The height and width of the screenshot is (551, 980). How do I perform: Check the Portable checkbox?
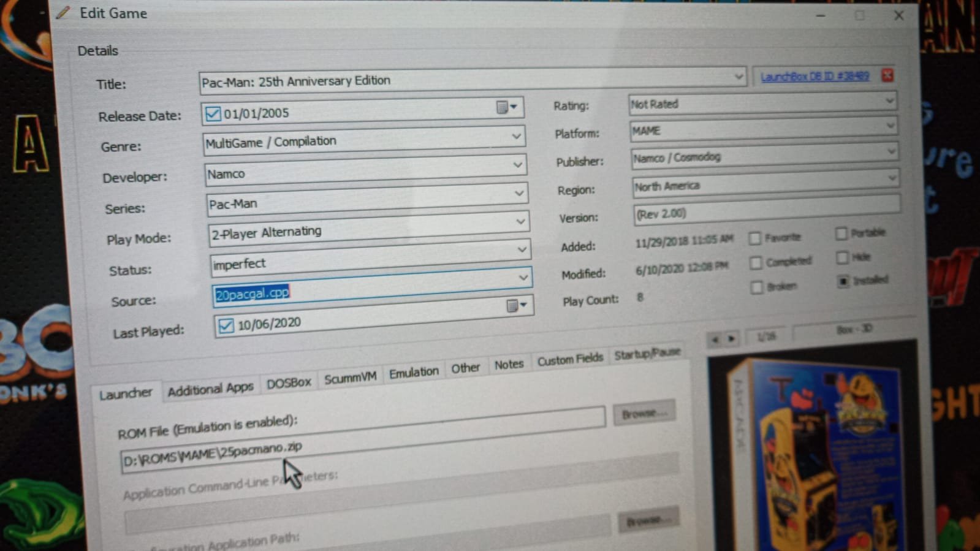pos(841,234)
